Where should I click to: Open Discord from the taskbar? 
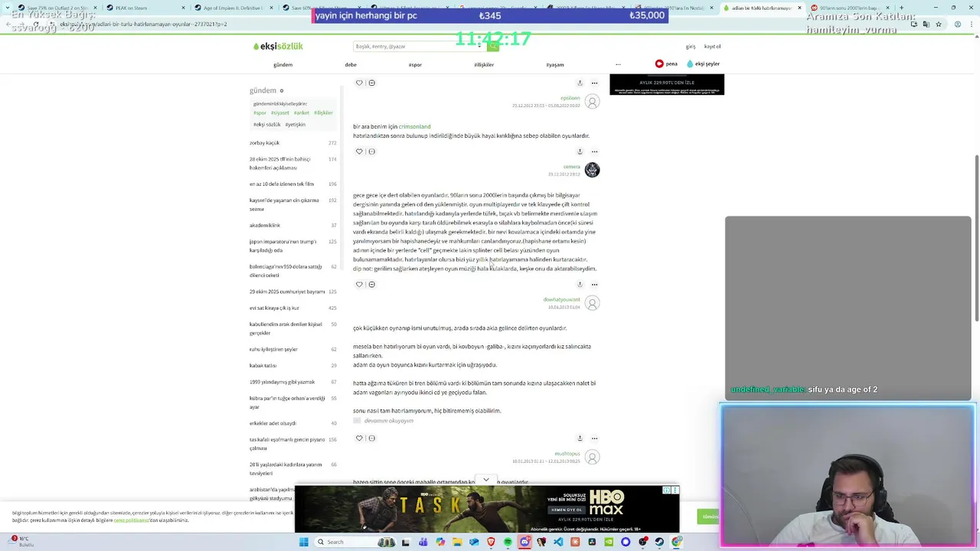[x=524, y=542]
